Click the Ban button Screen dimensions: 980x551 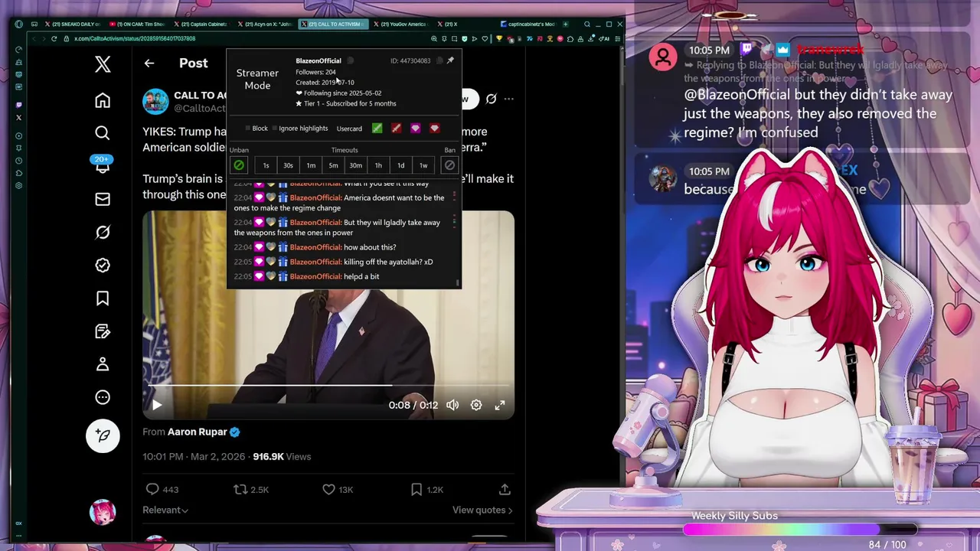[449, 165]
